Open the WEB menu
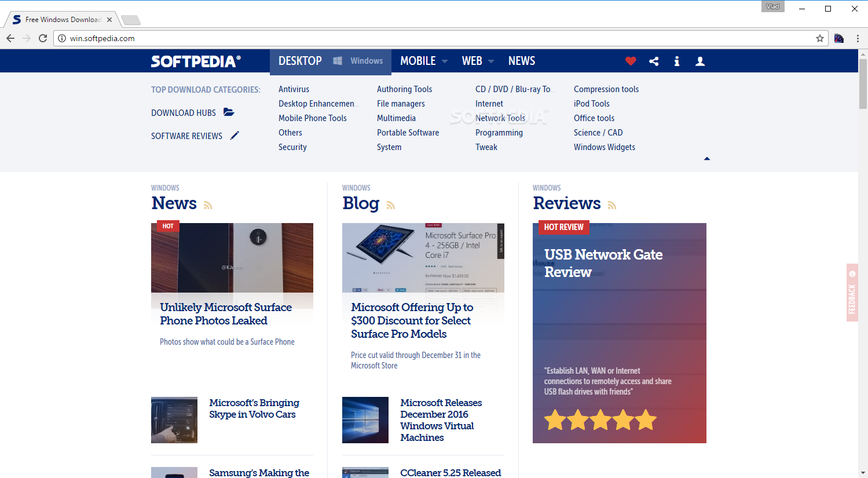 click(472, 61)
